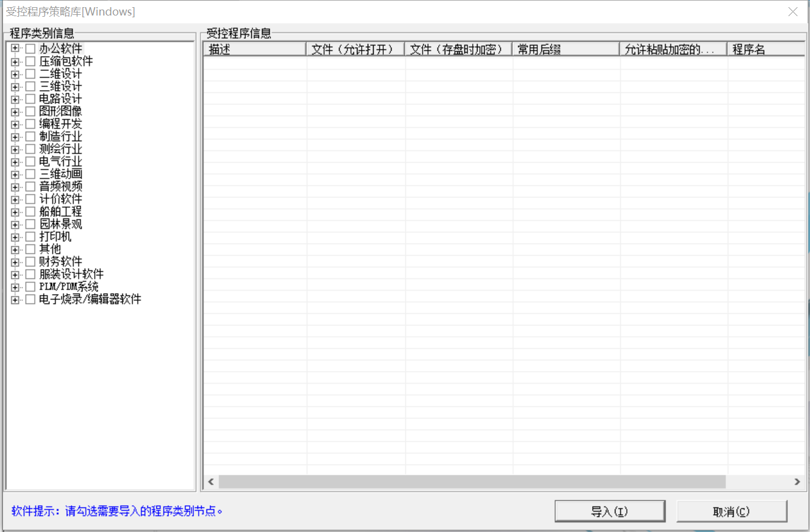Image resolution: width=810 pixels, height=532 pixels.
Task: Select the 编程开发 checkbox
Action: pos(30,124)
